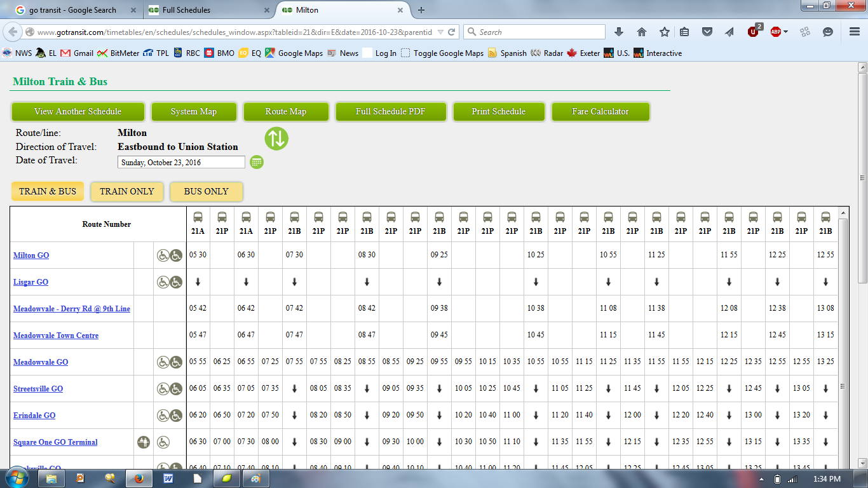Open Erindale GO station link
Screen dimensions: 868x488
point(34,416)
